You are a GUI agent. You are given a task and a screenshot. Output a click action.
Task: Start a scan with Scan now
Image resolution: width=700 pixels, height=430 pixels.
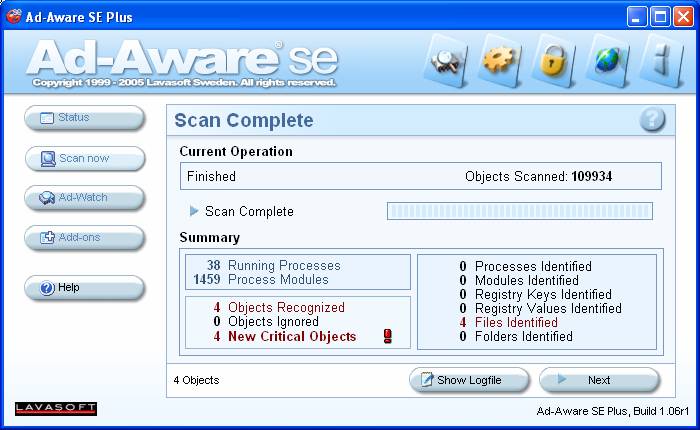click(84, 159)
